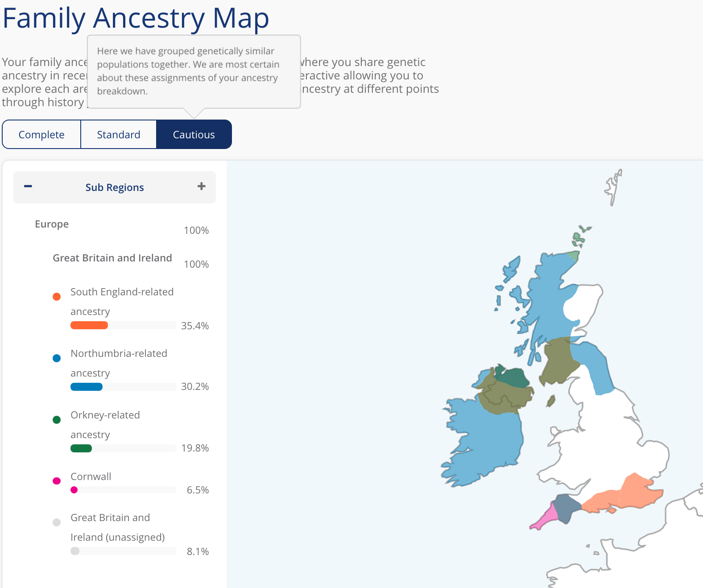Collapse the Europe ancestry group

tap(52, 224)
